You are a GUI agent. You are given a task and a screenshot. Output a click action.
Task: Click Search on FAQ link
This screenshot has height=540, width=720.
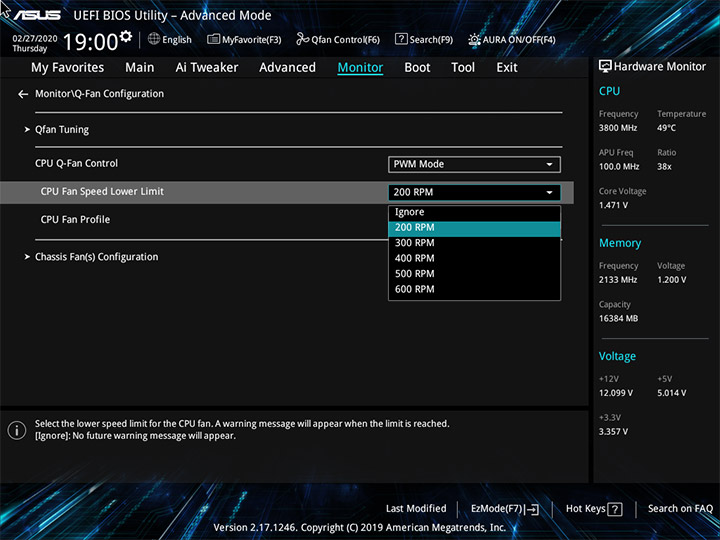(680, 509)
